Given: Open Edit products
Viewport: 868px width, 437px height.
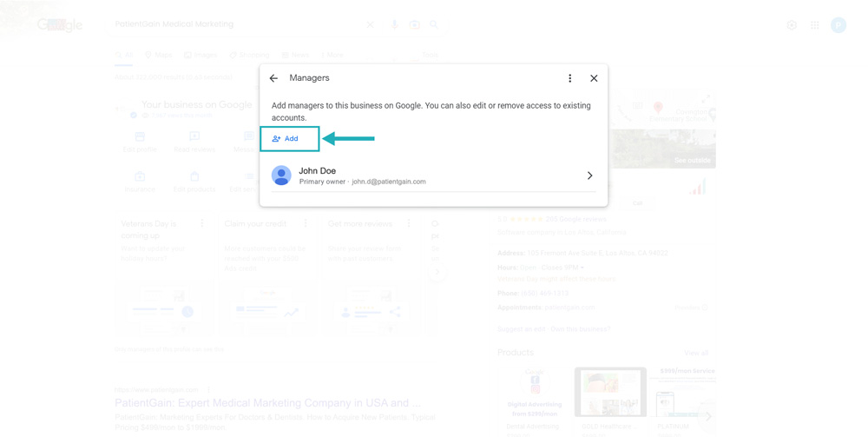Looking at the screenshot, I should click(x=194, y=182).
